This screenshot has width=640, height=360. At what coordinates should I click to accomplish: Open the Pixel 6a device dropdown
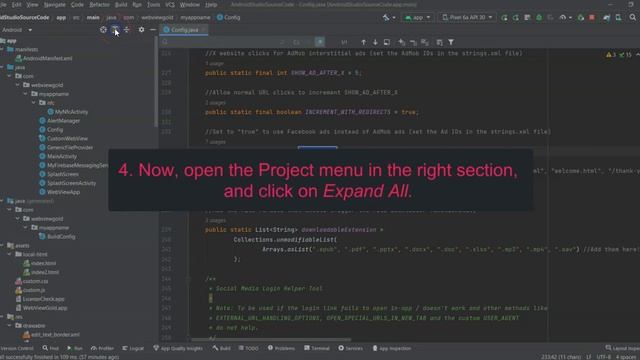pos(467,18)
